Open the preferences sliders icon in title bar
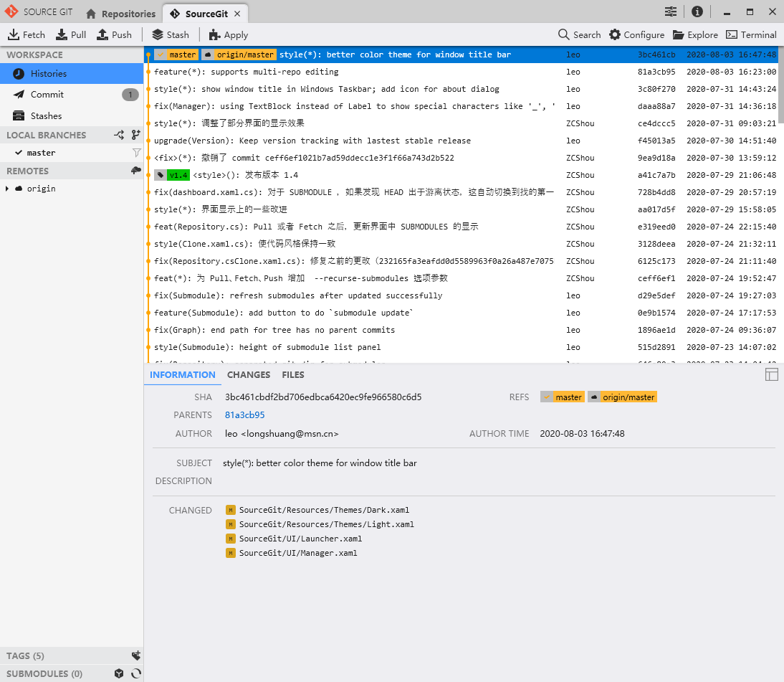 click(x=671, y=11)
